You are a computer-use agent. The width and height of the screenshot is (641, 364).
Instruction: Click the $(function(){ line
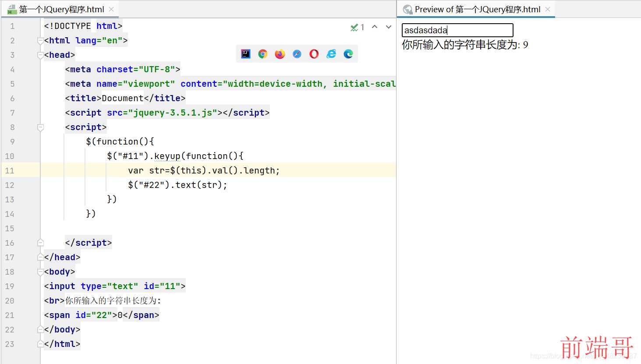coord(120,141)
